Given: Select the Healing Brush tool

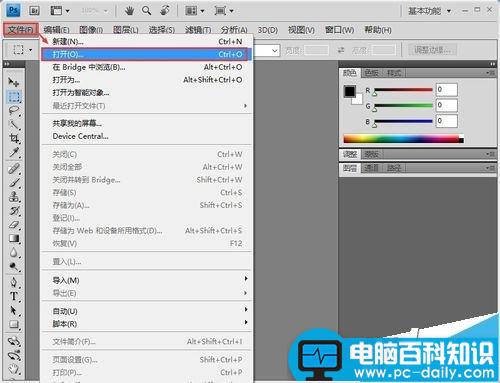Looking at the screenshot, I should [14, 169].
